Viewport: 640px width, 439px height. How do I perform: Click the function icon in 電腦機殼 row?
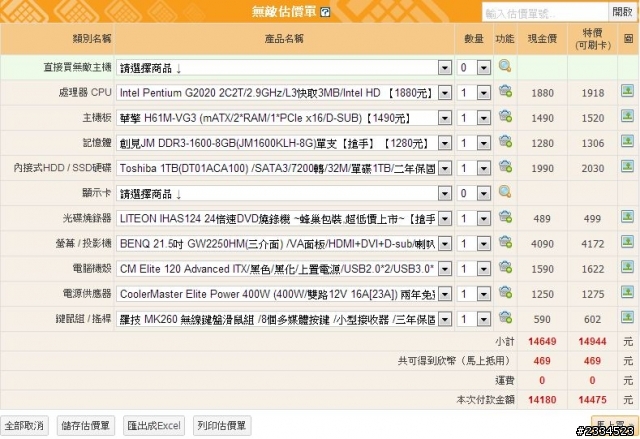coord(505,267)
